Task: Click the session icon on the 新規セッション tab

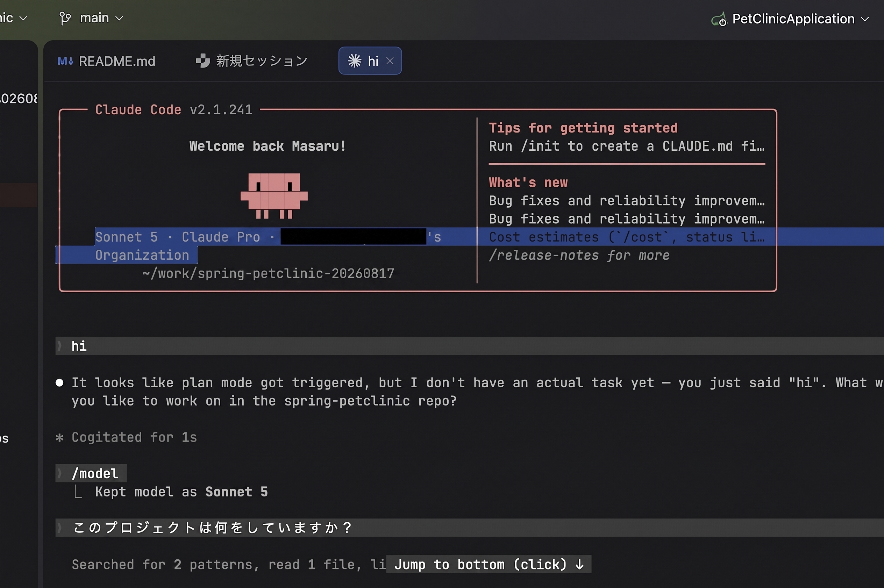Action: (x=203, y=61)
